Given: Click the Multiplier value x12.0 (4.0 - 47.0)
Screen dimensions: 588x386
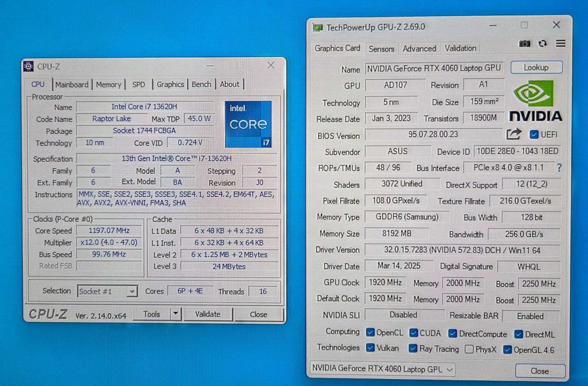Looking at the screenshot, I should [109, 242].
